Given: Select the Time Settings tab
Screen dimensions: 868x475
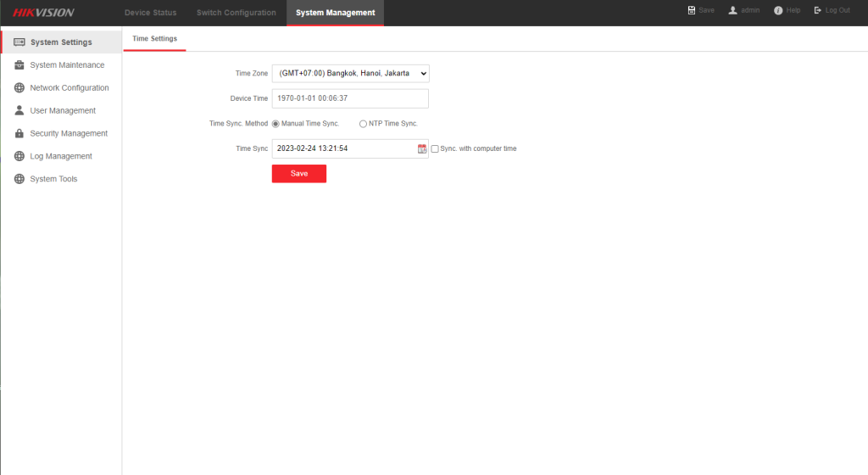Looking at the screenshot, I should point(154,39).
